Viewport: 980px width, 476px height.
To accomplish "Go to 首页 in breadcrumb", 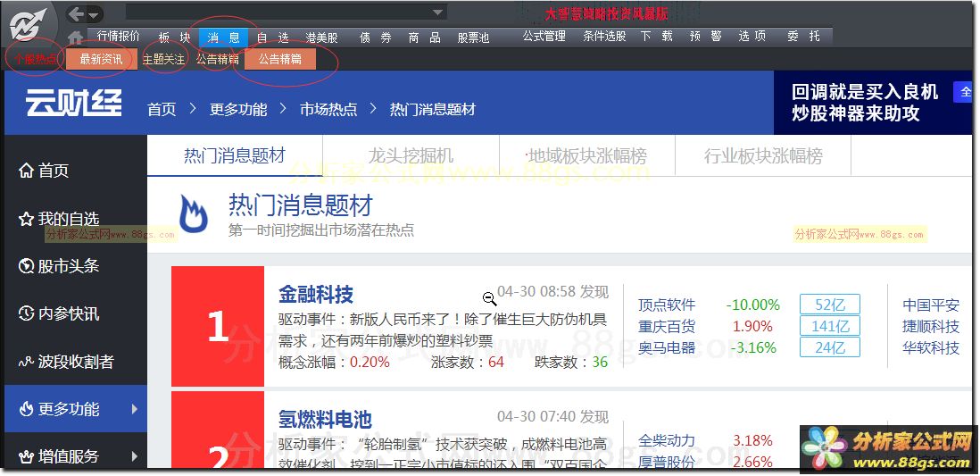I will click(162, 110).
